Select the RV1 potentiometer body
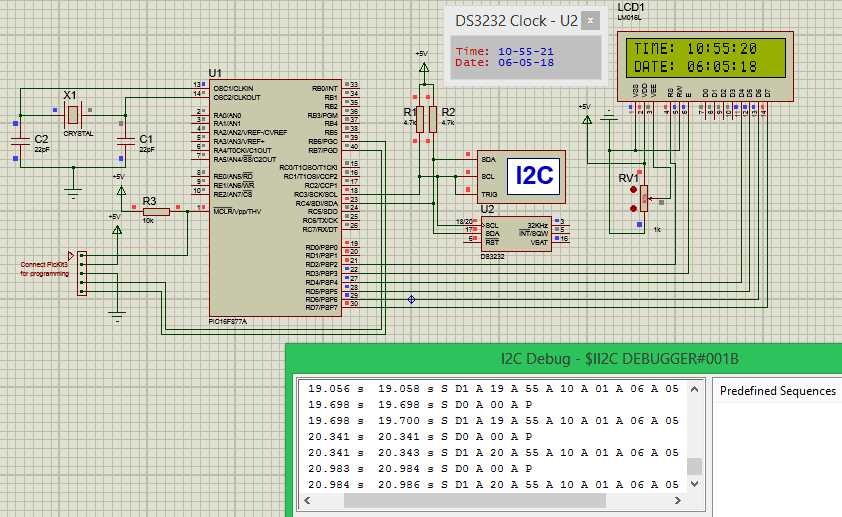Viewport: 842px width, 517px height. (644, 198)
